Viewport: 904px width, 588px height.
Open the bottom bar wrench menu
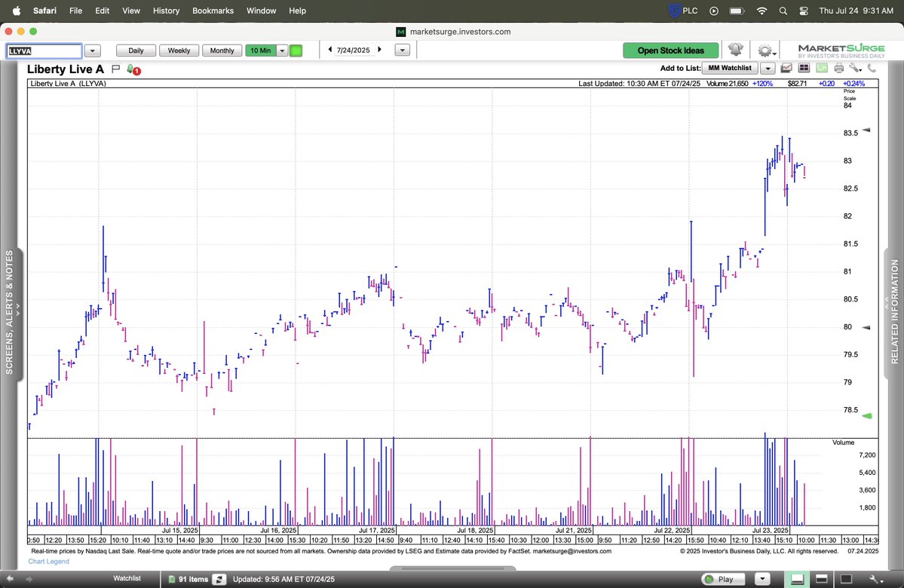tap(876, 580)
